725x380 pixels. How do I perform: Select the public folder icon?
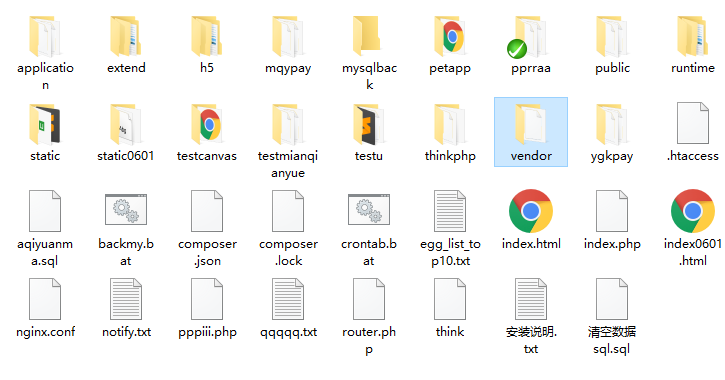[x=611, y=37]
